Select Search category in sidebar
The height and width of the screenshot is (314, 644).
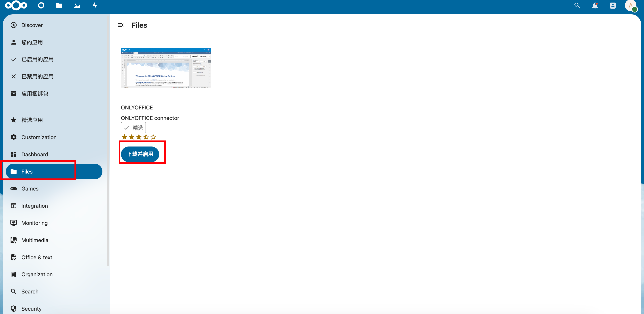pos(54,291)
